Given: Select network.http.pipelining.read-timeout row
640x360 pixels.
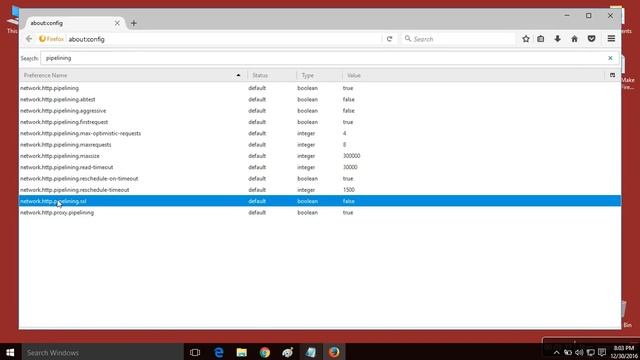Looking at the screenshot, I should pos(320,167).
